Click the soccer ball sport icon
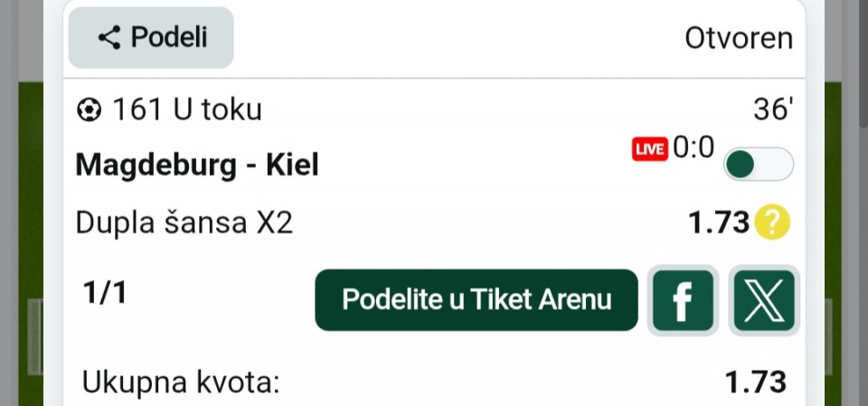 pos(89,110)
